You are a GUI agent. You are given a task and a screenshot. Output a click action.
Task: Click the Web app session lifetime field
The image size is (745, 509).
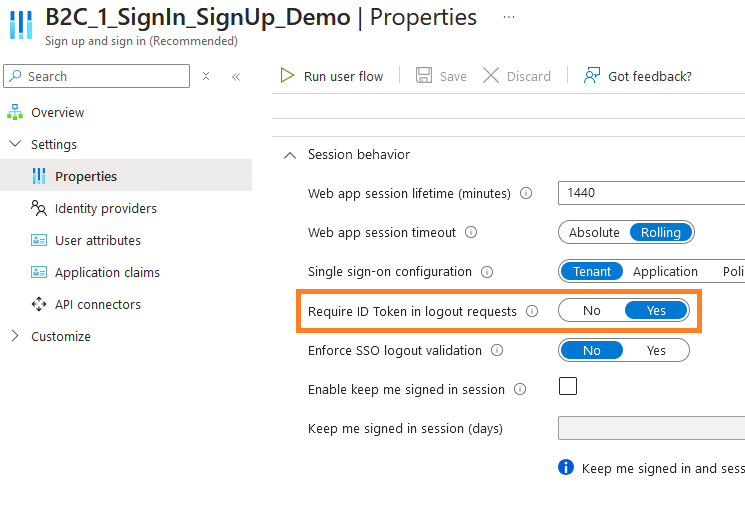(x=650, y=192)
